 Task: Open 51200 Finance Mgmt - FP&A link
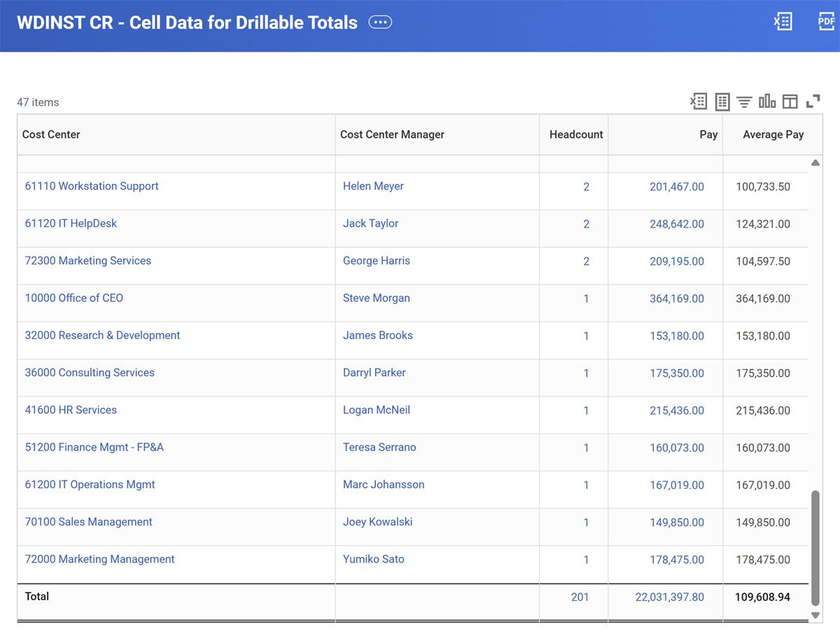pyautogui.click(x=94, y=447)
